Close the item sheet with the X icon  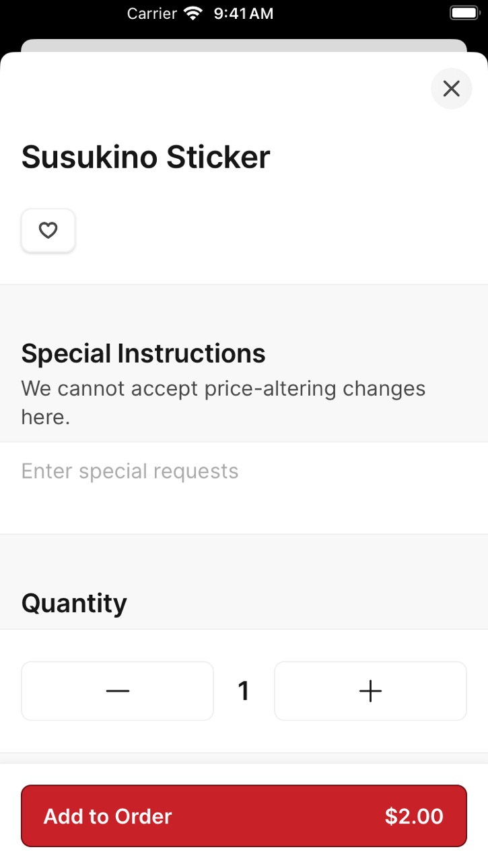click(451, 88)
